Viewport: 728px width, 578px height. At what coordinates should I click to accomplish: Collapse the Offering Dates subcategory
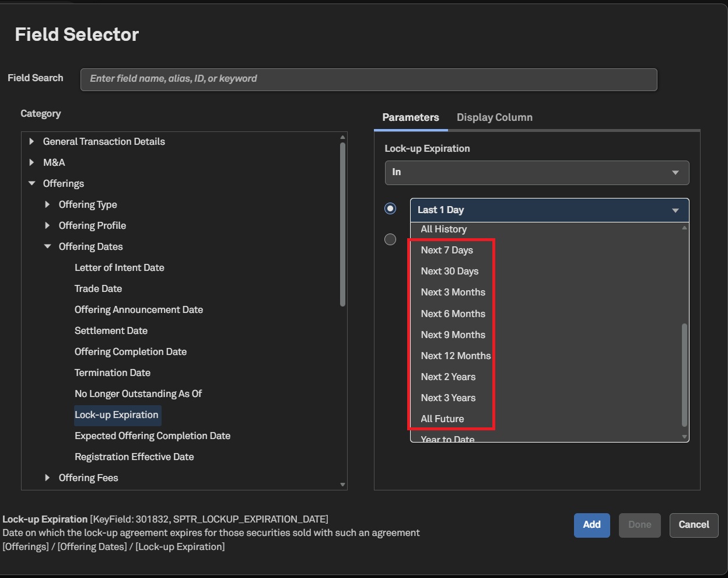pyautogui.click(x=47, y=246)
